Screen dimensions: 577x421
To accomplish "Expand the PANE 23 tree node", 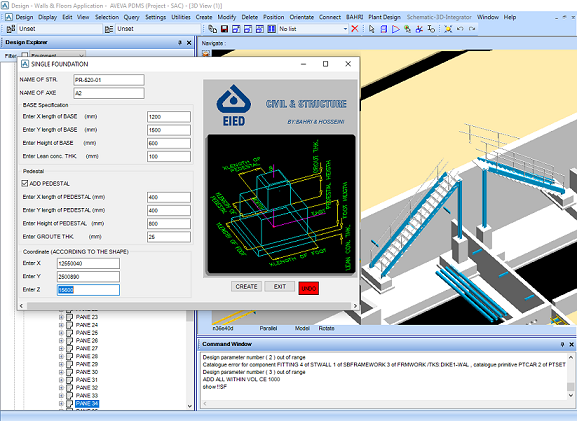I will point(61,317).
